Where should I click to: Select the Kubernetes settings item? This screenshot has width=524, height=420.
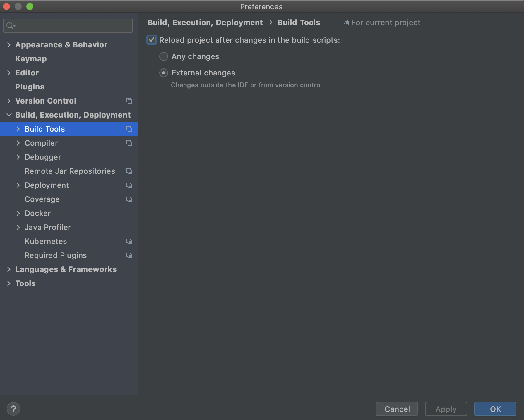click(x=46, y=241)
